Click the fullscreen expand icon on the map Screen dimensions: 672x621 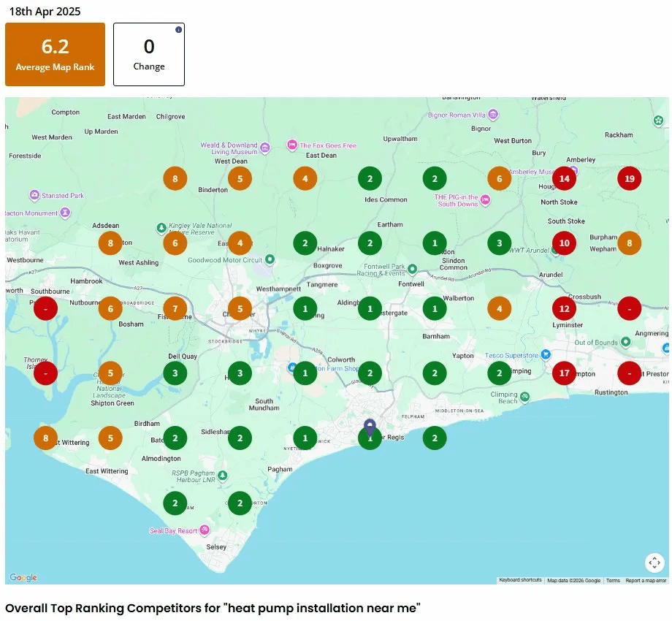click(654, 563)
